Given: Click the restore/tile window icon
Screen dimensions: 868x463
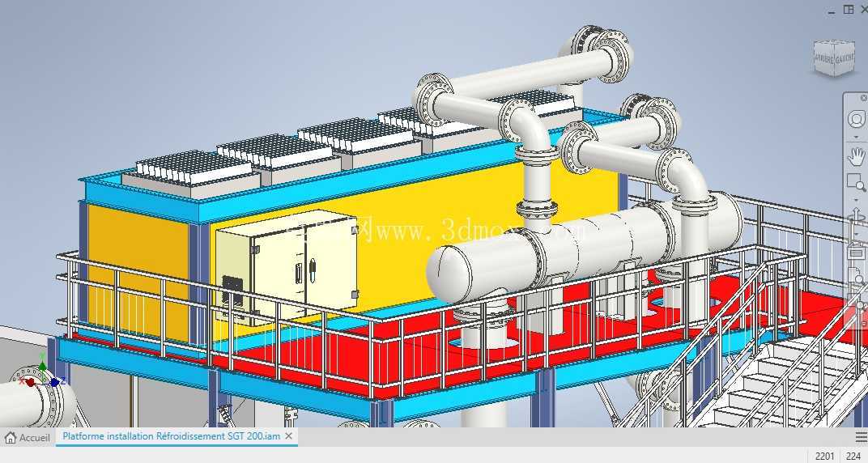Looking at the screenshot, I should (848, 10).
